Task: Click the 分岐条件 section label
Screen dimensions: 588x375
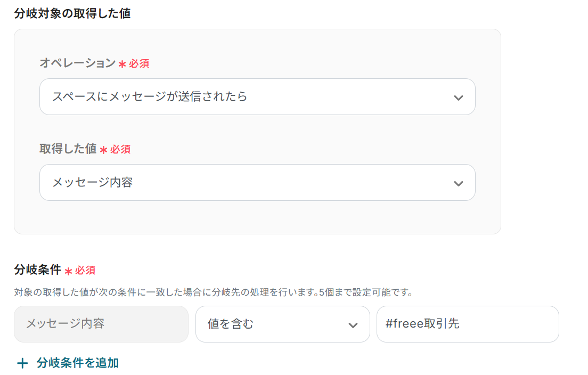Action: 37,270
